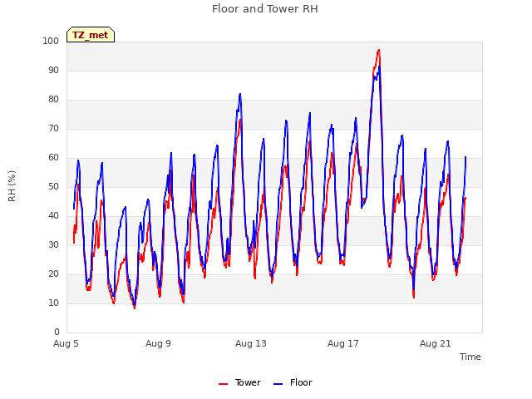This screenshot has width=532, height=399.
Task: Click the y-axis tick label 70
Action: pyautogui.click(x=53, y=129)
